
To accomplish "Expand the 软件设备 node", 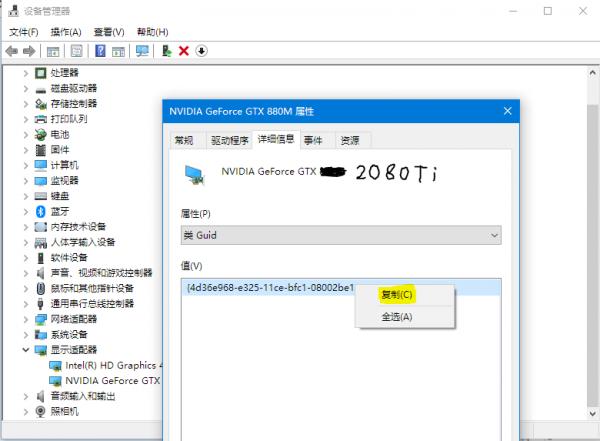I will coord(26,258).
